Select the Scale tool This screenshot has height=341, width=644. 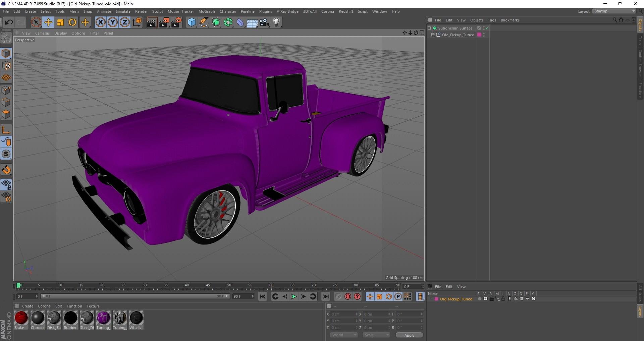point(60,22)
